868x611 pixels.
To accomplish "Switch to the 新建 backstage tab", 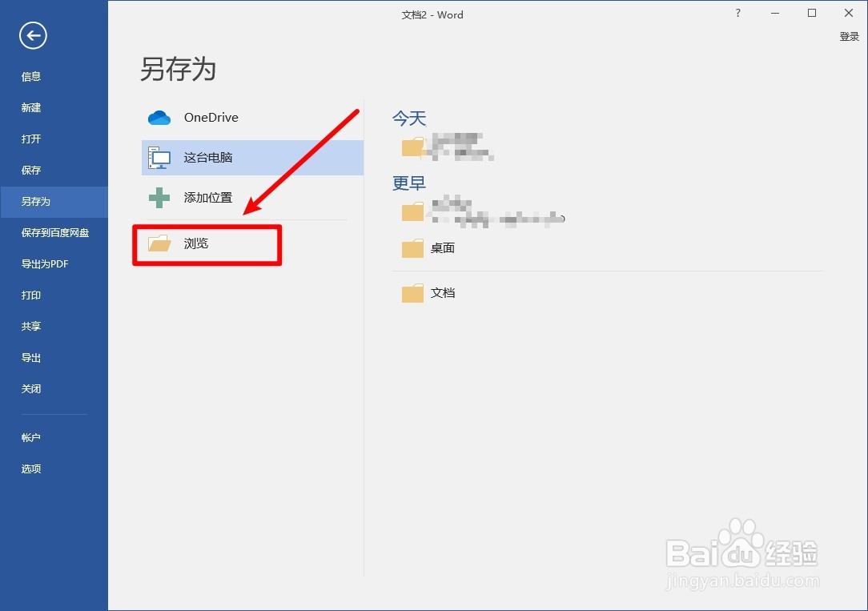I will (x=30, y=107).
